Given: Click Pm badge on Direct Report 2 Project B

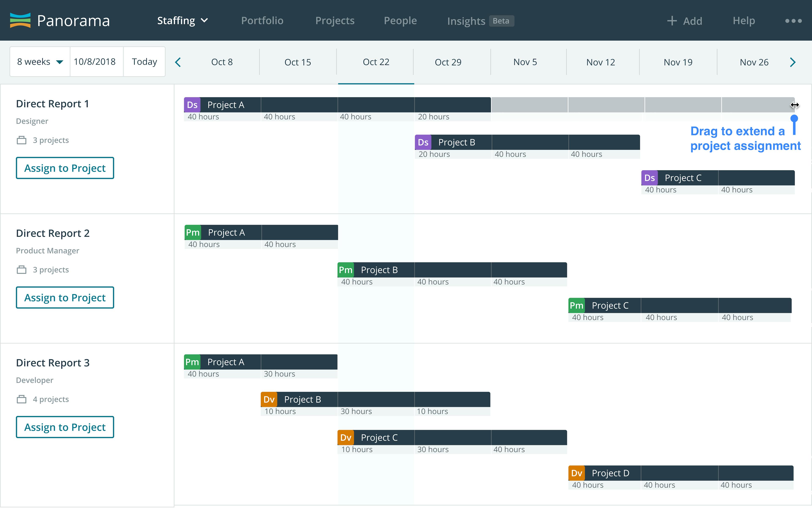Looking at the screenshot, I should click(x=346, y=270).
